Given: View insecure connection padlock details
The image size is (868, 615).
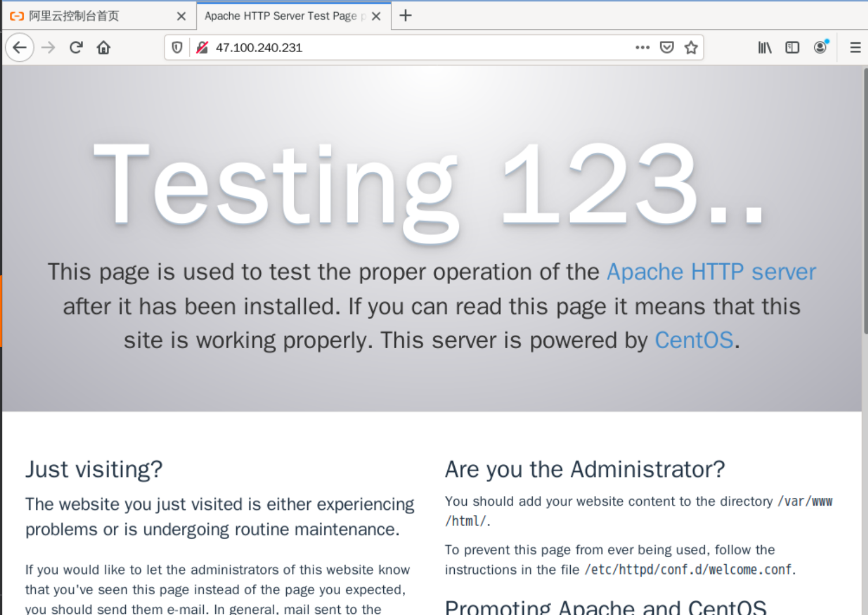Looking at the screenshot, I should pos(202,47).
